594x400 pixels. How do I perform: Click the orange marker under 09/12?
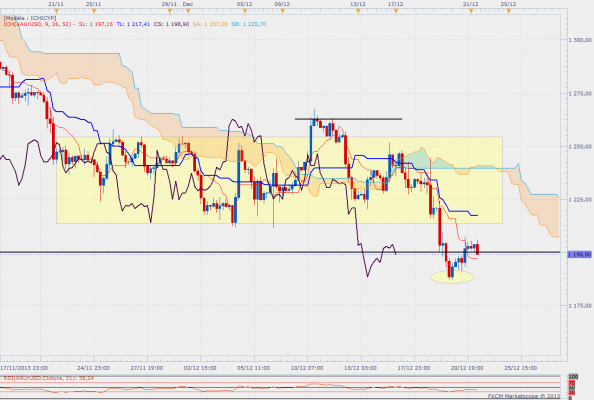[283, 11]
